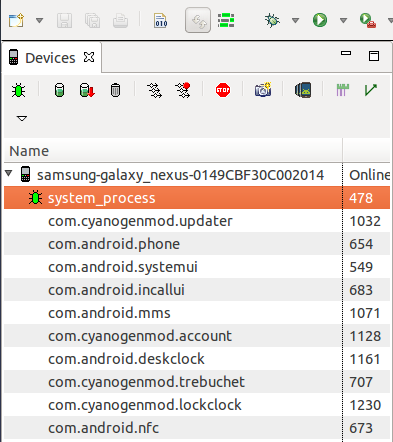Click PID value 478
The image size is (393, 442).
coord(361,198)
